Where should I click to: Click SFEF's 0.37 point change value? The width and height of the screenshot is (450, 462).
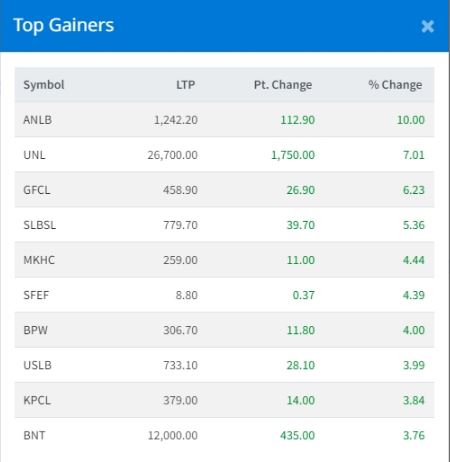pos(304,295)
